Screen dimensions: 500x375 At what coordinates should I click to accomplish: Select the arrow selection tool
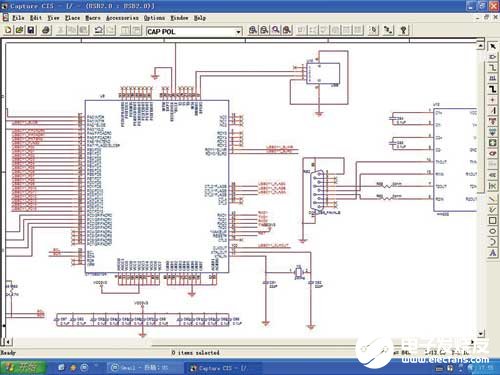493,46
